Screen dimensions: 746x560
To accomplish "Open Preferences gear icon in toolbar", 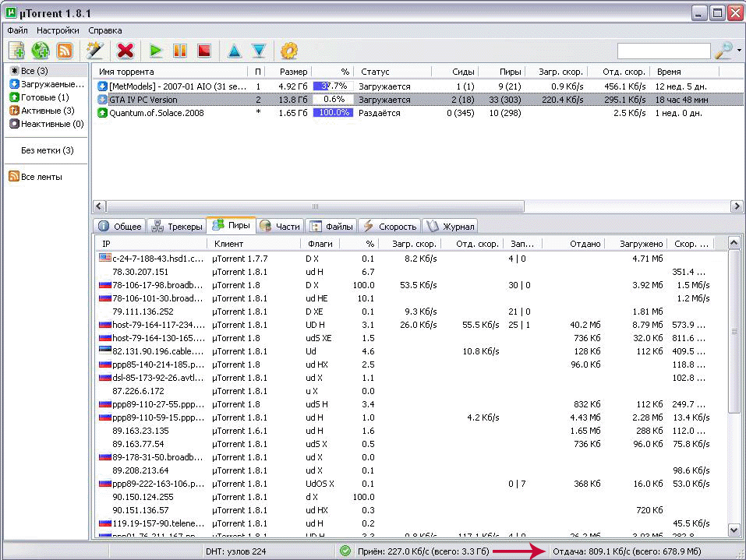I will tap(289, 51).
